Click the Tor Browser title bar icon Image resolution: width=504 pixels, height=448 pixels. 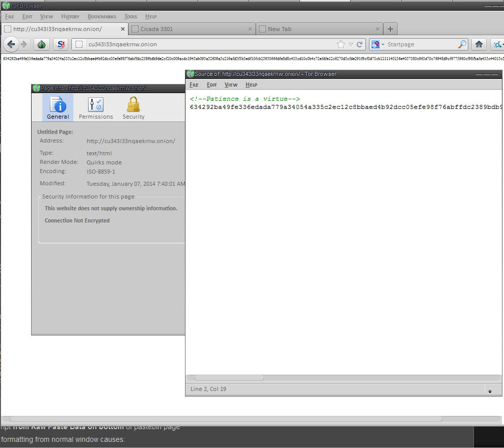[6, 6]
